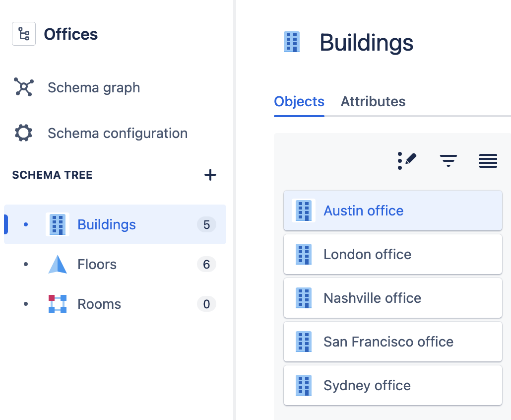
Task: Click the Austin office building icon
Action: point(304,210)
